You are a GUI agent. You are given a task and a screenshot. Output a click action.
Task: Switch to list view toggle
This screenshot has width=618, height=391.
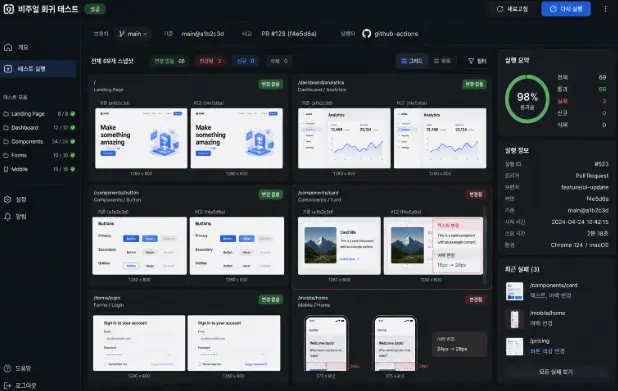(x=442, y=61)
